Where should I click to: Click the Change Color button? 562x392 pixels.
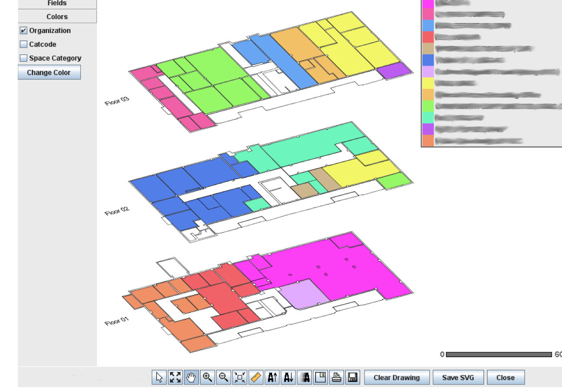point(49,73)
